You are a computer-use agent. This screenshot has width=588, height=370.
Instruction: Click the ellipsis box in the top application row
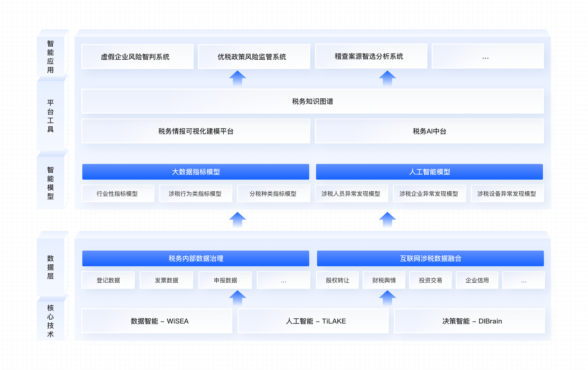pos(488,56)
